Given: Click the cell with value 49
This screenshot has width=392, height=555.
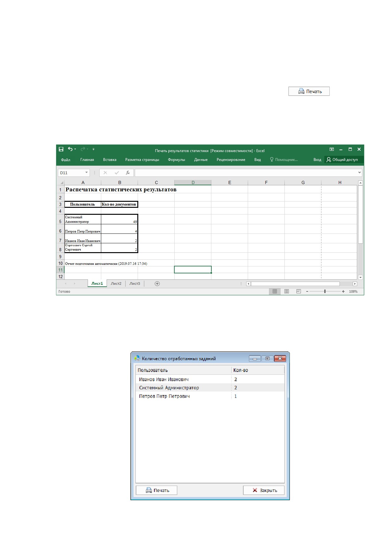Looking at the screenshot, I should [119, 219].
